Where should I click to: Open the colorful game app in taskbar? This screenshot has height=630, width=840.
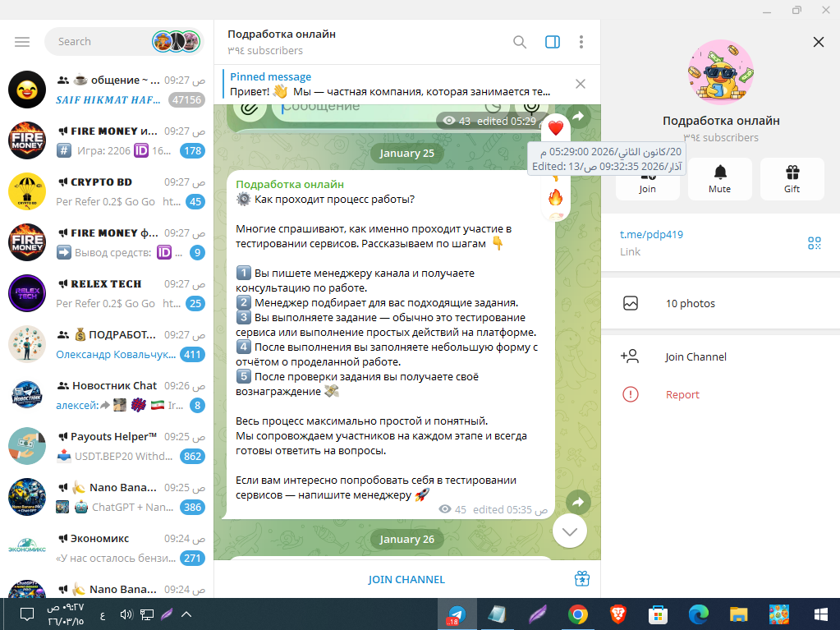778,614
